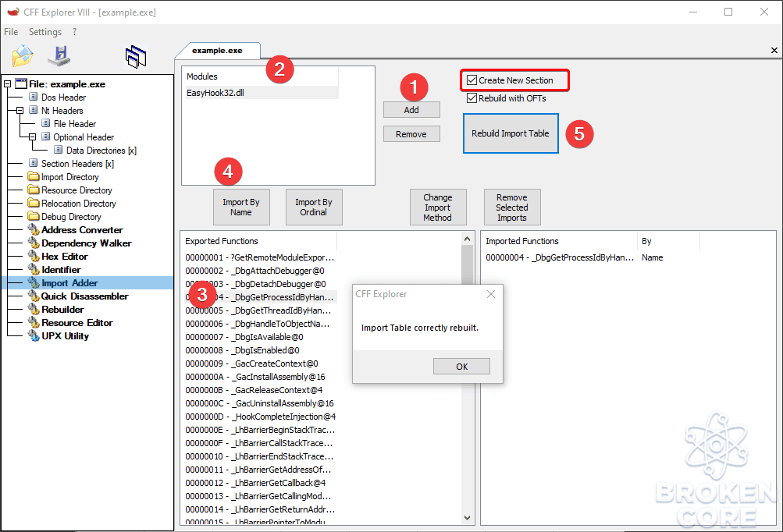Click the Resource Directory folder icon
Screen dimensions: 783x532
[x=34, y=190]
